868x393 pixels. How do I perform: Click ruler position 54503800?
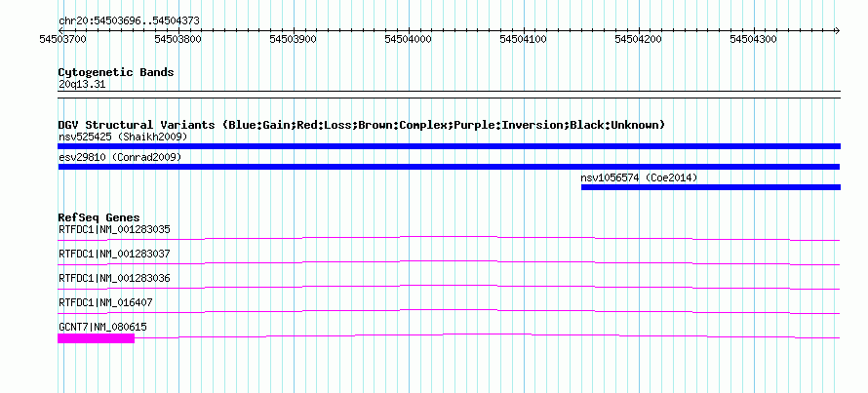coord(178,39)
